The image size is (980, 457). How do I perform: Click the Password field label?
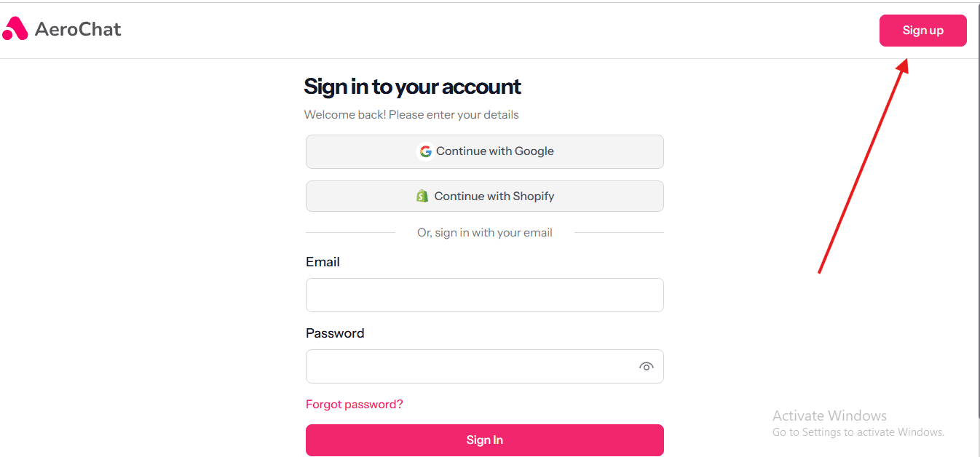tap(335, 333)
